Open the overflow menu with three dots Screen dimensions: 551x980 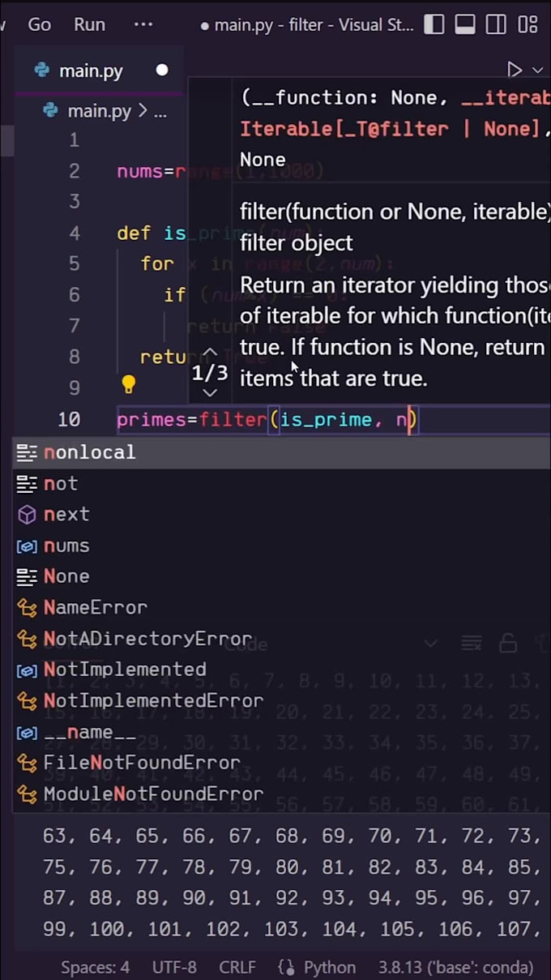(143, 24)
